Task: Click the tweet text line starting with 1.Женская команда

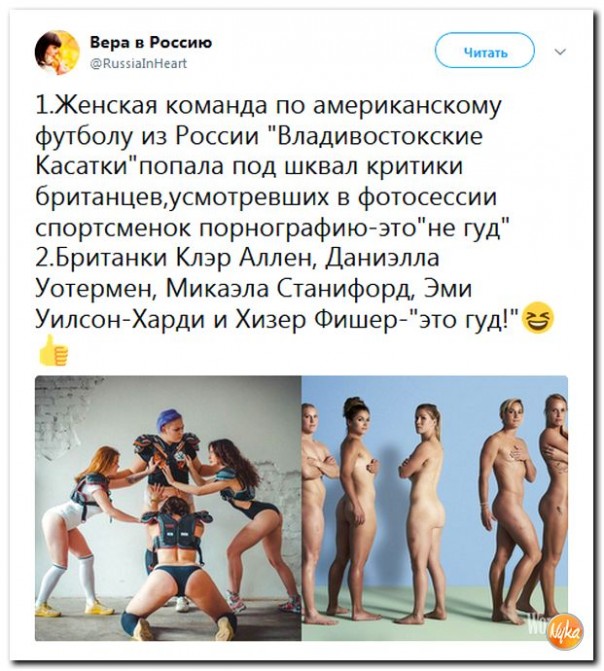Action: coord(268,105)
